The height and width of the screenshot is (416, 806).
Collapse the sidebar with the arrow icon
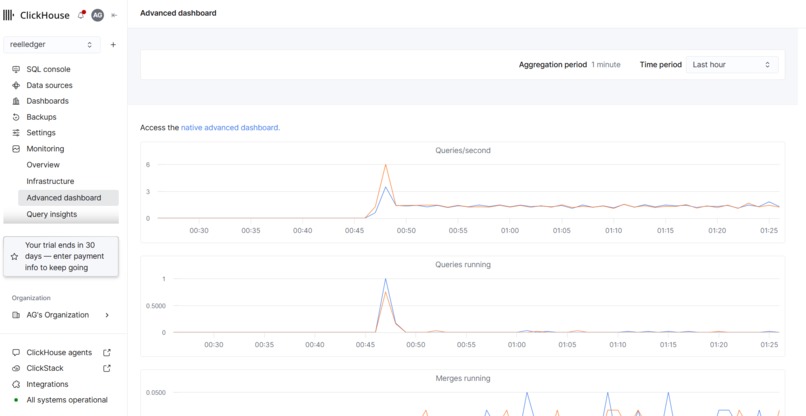click(114, 15)
